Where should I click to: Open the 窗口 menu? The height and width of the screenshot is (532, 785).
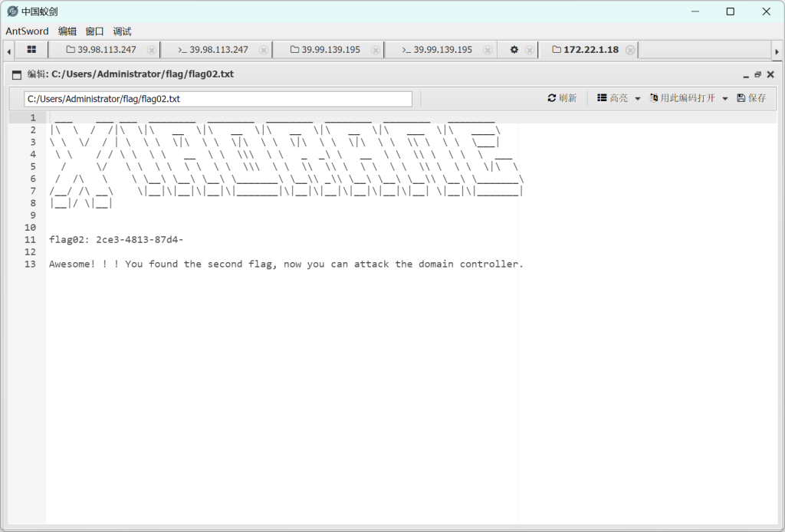click(95, 31)
